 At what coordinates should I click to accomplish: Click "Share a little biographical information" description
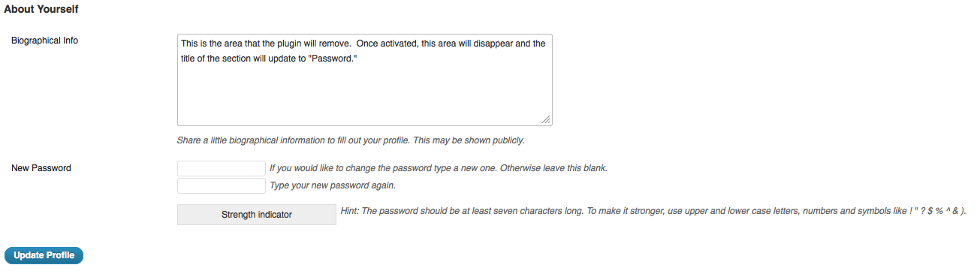point(351,140)
